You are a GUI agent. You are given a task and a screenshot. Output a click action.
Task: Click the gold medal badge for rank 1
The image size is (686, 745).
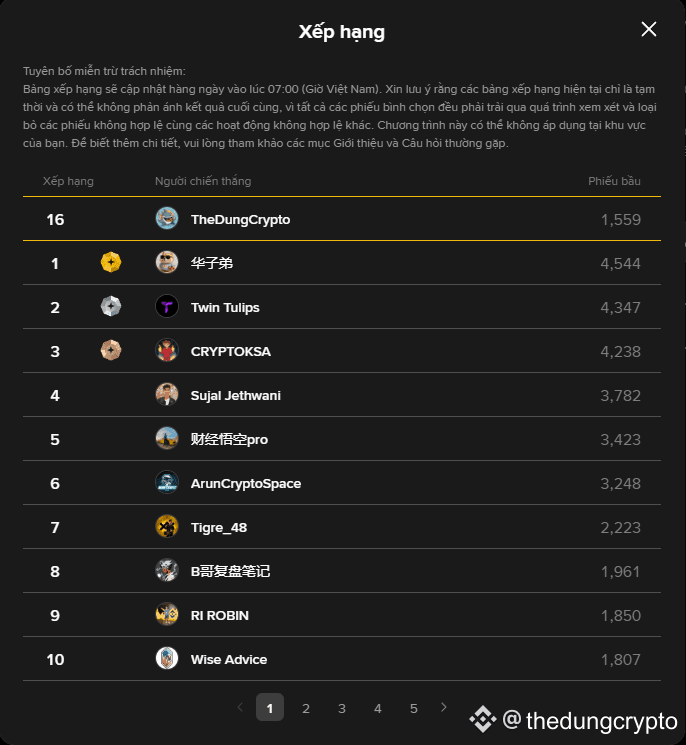pos(111,263)
